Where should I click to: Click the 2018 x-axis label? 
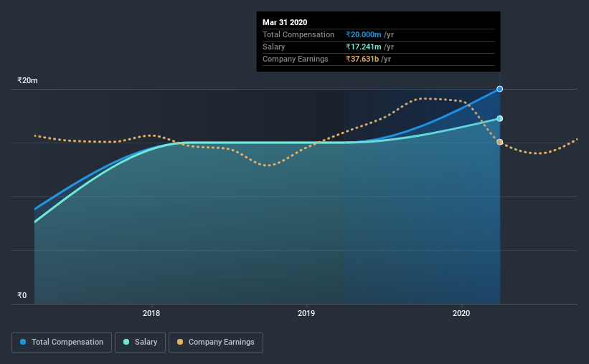[x=151, y=313]
